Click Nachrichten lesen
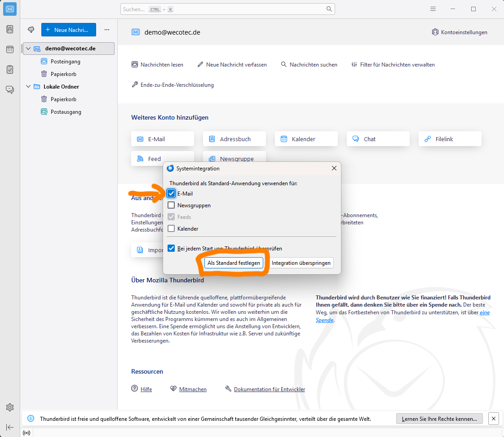504x437 pixels. (x=157, y=64)
